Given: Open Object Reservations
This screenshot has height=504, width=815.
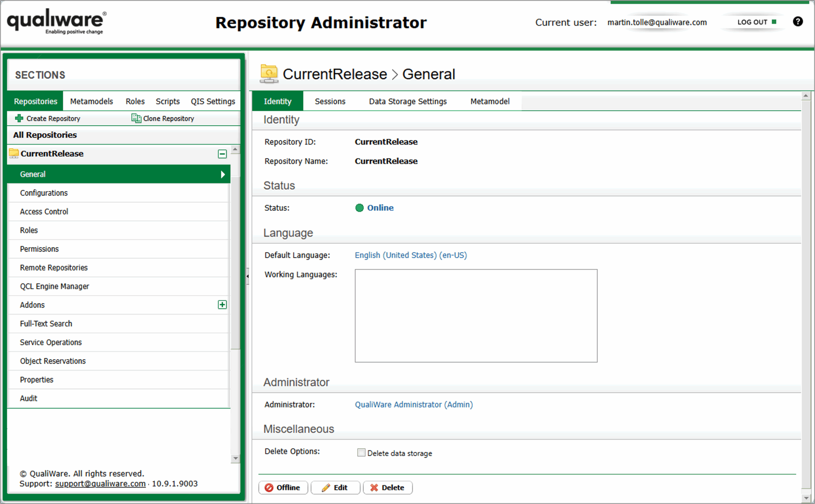Looking at the screenshot, I should tap(119, 361).
